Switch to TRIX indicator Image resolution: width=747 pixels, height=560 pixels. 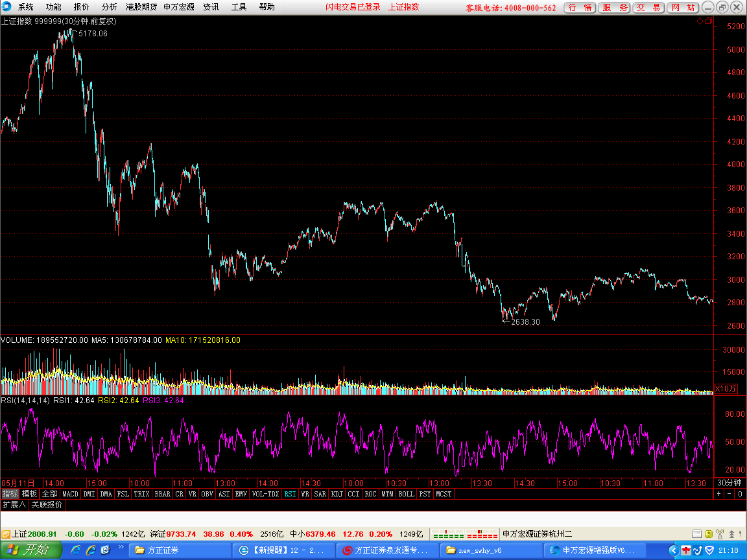(x=141, y=494)
